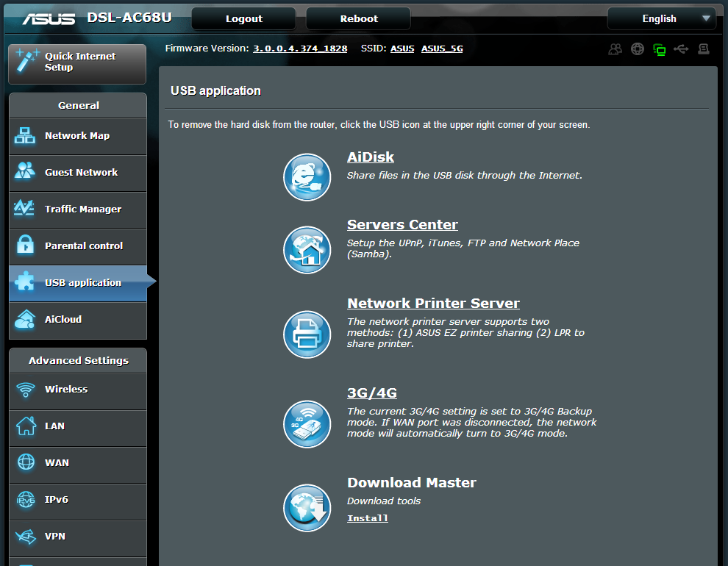Click the General section header
728x566 pixels.
point(78,105)
